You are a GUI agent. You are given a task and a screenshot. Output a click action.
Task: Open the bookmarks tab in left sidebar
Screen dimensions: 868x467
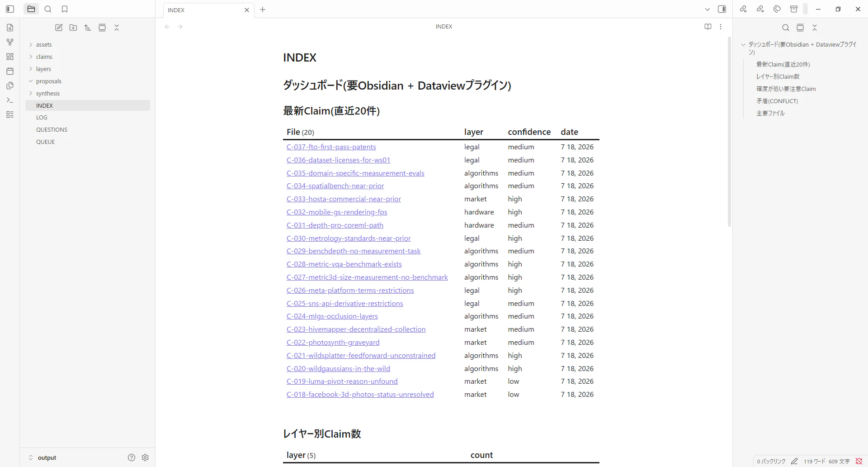[65, 9]
